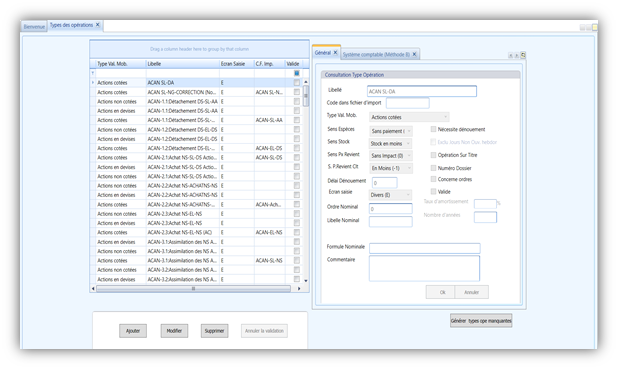Enable the Numéro Dossier checkbox
The width and height of the screenshot is (618, 369).
434,168
